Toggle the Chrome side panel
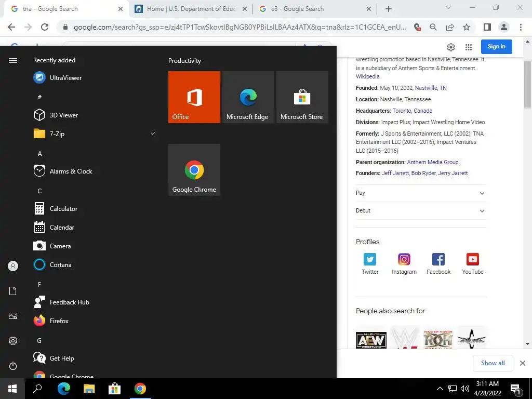 pos(487,27)
